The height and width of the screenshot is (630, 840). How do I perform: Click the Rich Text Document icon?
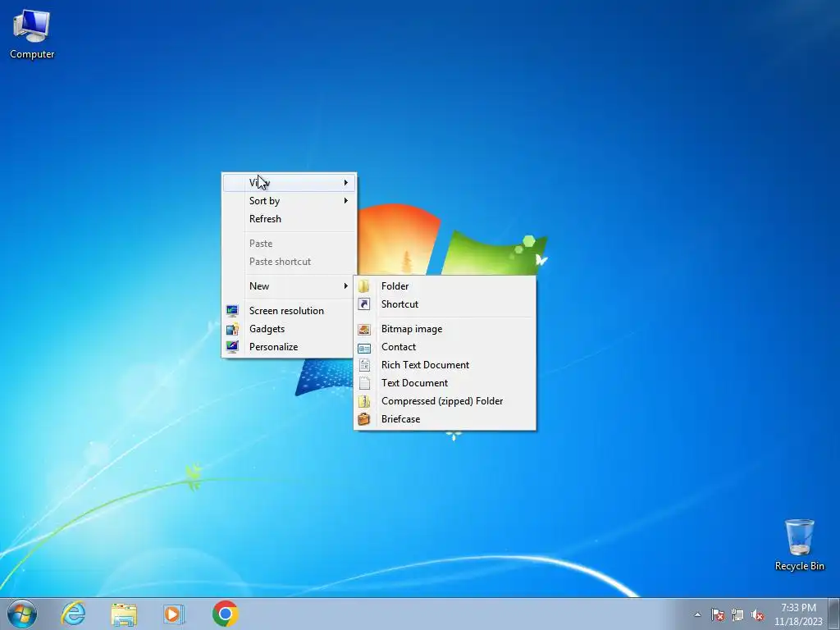coord(364,365)
